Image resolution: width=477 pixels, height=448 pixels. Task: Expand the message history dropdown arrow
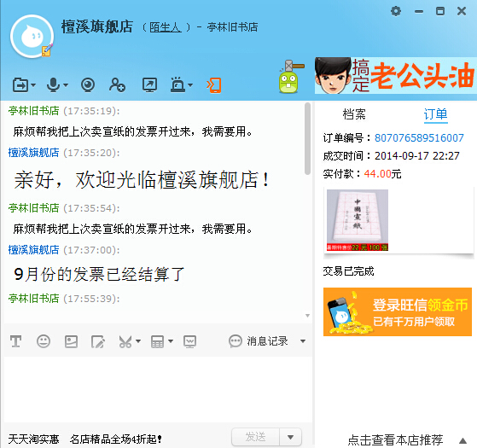point(303,341)
